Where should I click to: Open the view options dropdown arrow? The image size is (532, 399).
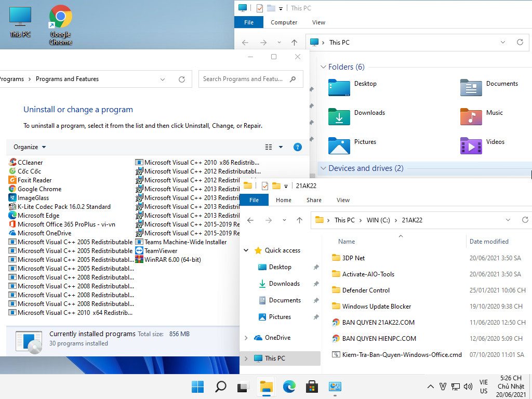click(281, 147)
